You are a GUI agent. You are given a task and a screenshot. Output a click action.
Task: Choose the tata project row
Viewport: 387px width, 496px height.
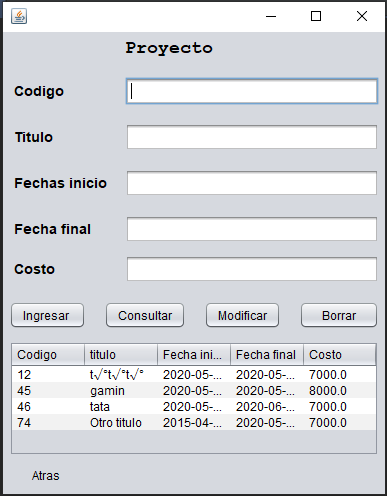[x=194, y=407]
